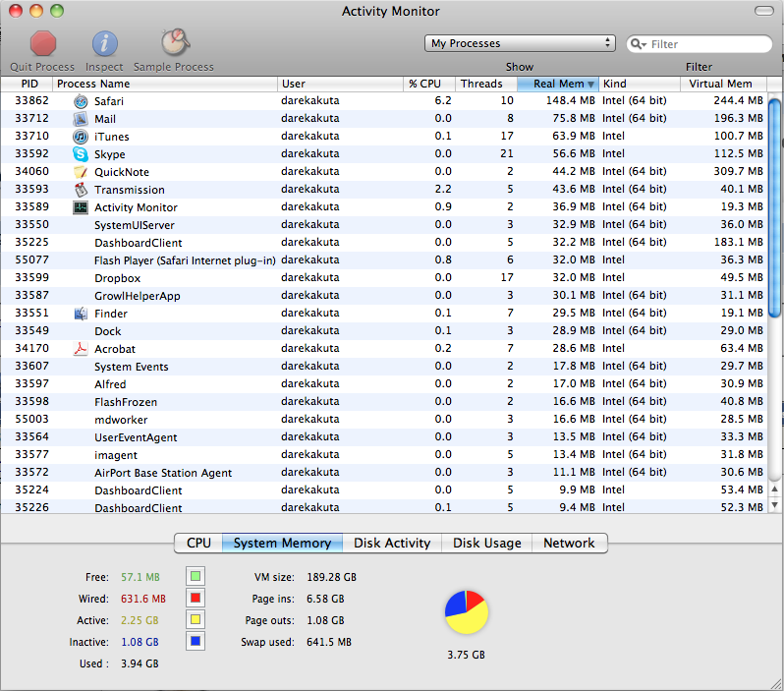Select the Skype process icon
Viewport: 784px width, 691px height.
pos(81,154)
